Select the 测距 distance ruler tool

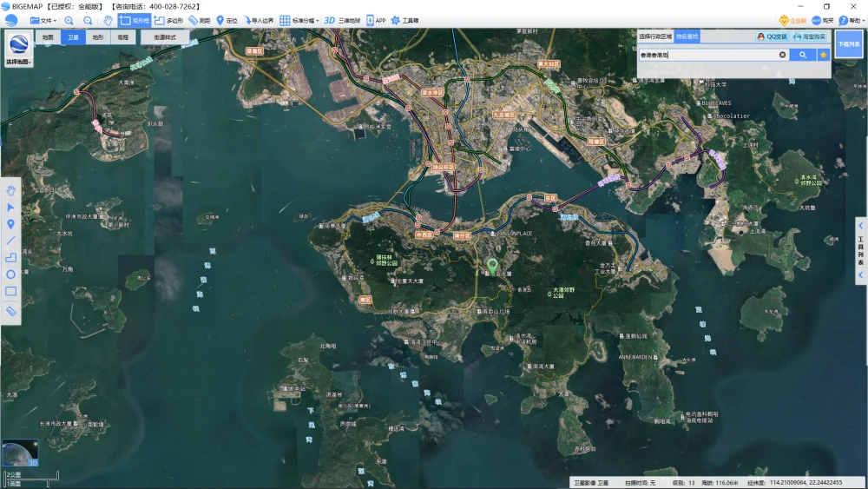coord(200,21)
